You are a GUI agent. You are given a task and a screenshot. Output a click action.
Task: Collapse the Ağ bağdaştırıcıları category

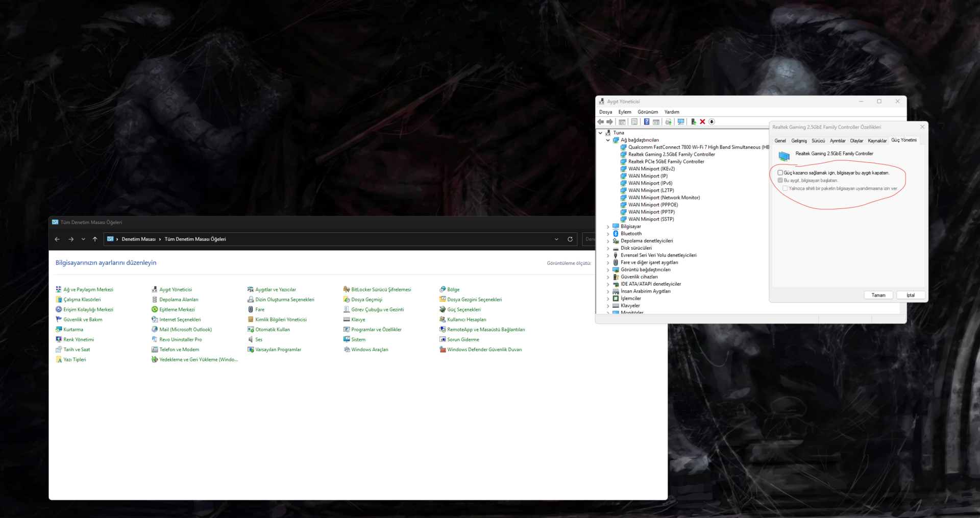click(x=608, y=140)
